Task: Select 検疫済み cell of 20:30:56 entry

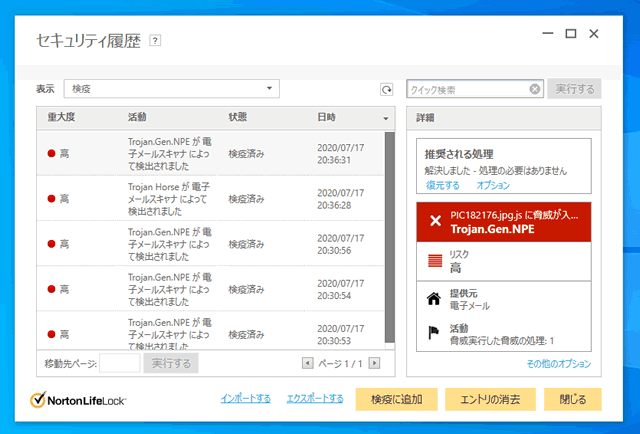Action: 246,244
